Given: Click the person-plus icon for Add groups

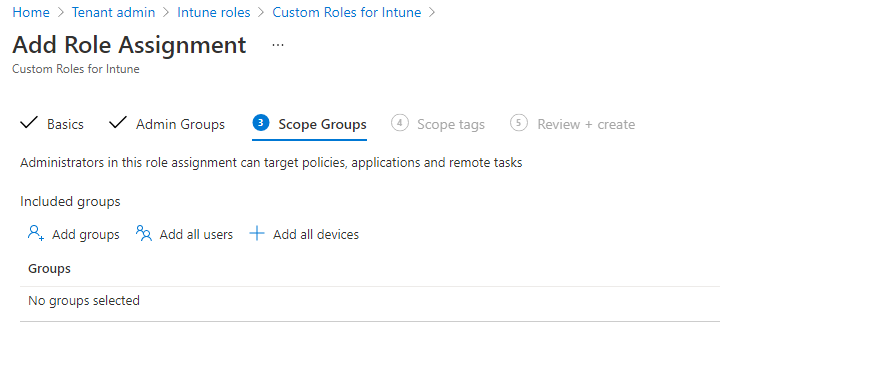Looking at the screenshot, I should point(36,233).
